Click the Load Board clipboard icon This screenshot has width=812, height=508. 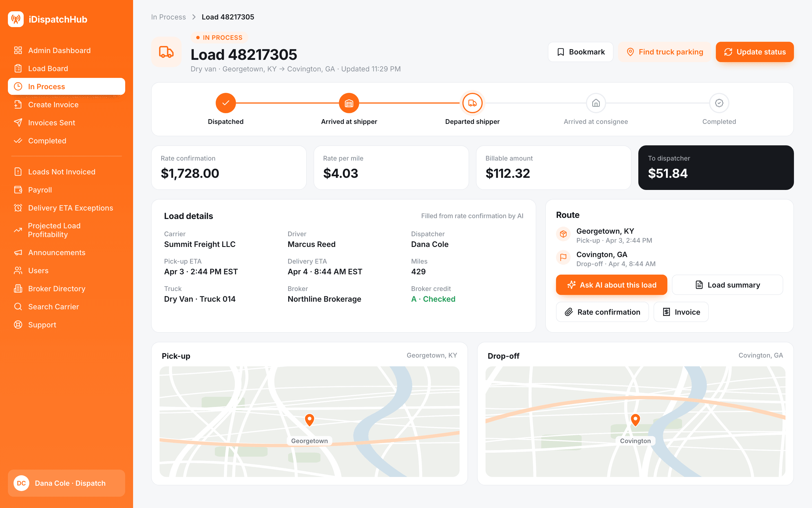coord(18,69)
